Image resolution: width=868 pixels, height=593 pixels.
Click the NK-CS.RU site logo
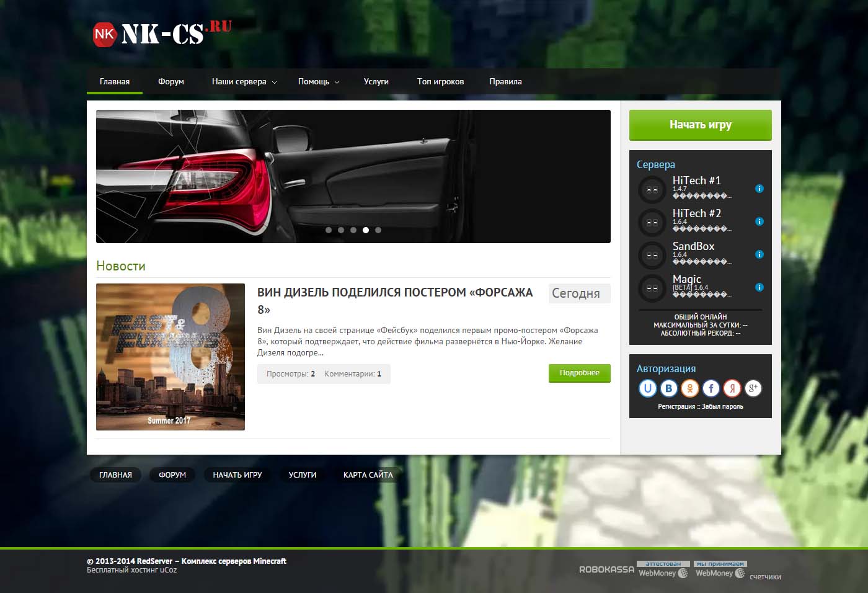pos(162,33)
